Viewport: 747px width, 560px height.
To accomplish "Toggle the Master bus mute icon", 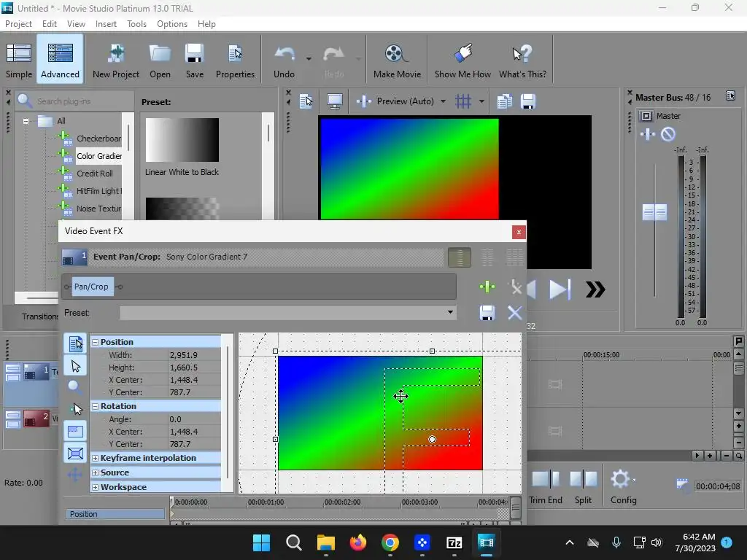I will 668,134.
